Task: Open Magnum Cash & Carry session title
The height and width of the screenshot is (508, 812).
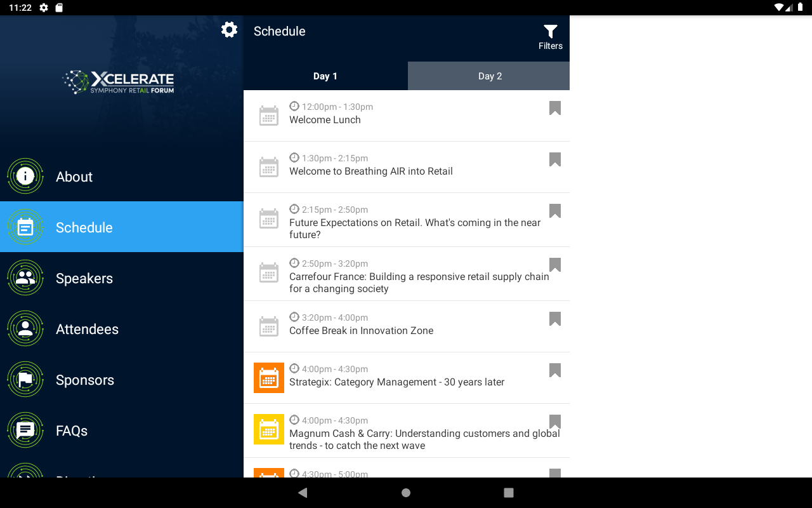Action: [x=424, y=439]
